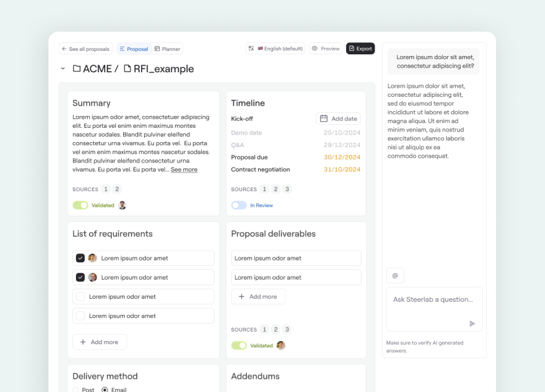This screenshot has height=392, width=545.
Task: Click the calendar icon on Add date
Action: pos(323,118)
